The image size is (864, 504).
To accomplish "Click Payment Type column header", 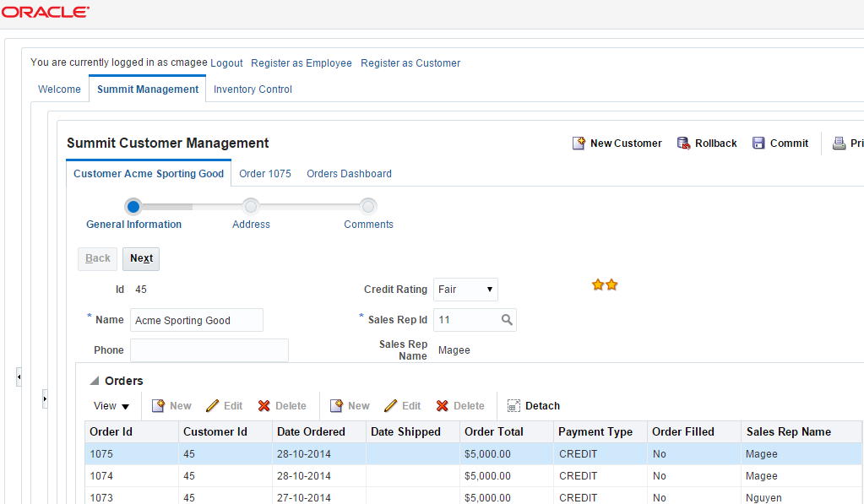I will click(600, 432).
